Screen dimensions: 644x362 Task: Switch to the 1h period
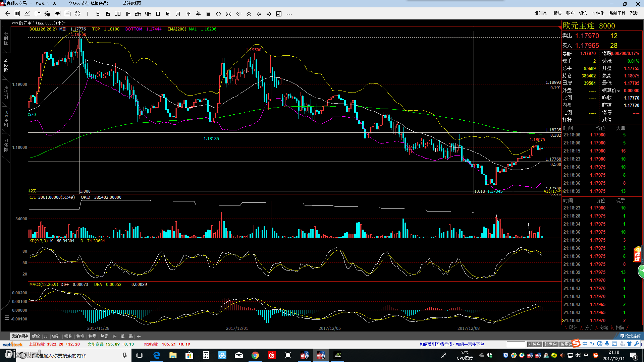[x=128, y=14]
